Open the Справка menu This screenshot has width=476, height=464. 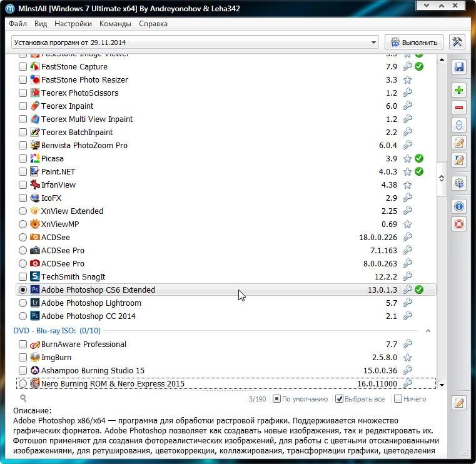pyautogui.click(x=153, y=24)
